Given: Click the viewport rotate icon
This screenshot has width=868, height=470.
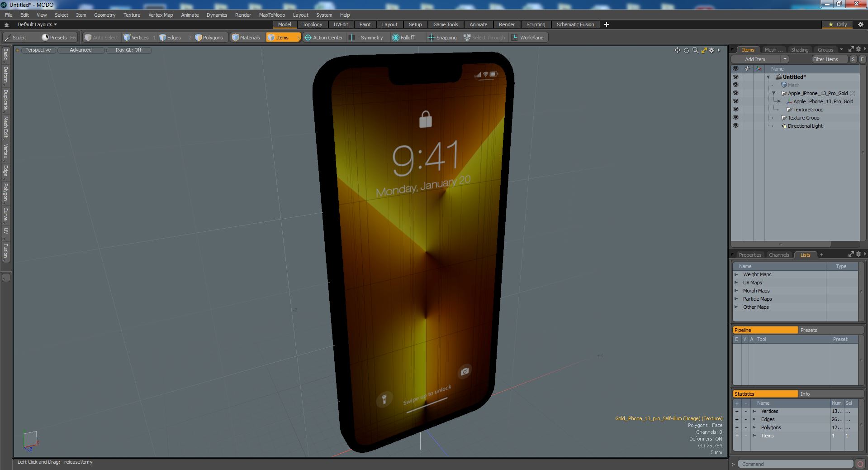Looking at the screenshot, I should (686, 50).
